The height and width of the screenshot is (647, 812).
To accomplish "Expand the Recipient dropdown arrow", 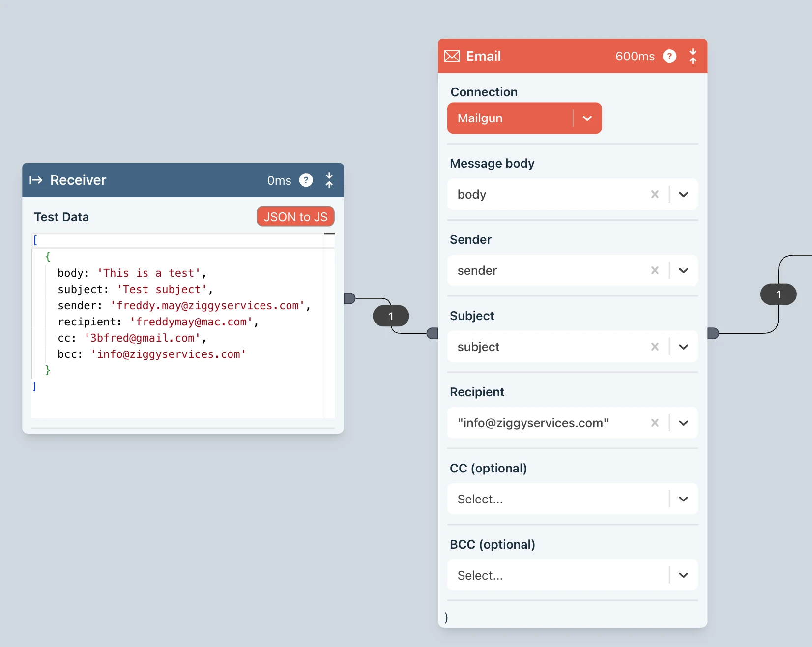I will pyautogui.click(x=683, y=423).
